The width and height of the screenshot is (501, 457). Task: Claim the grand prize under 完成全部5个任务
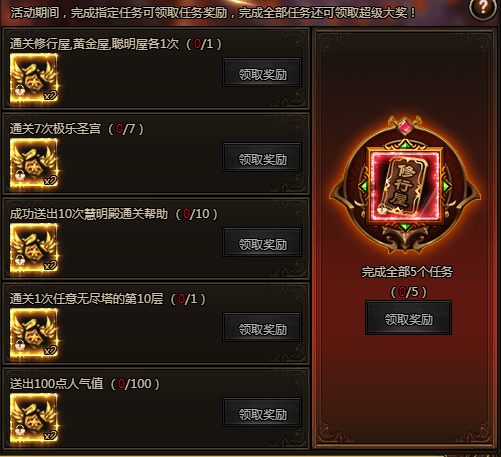[409, 318]
